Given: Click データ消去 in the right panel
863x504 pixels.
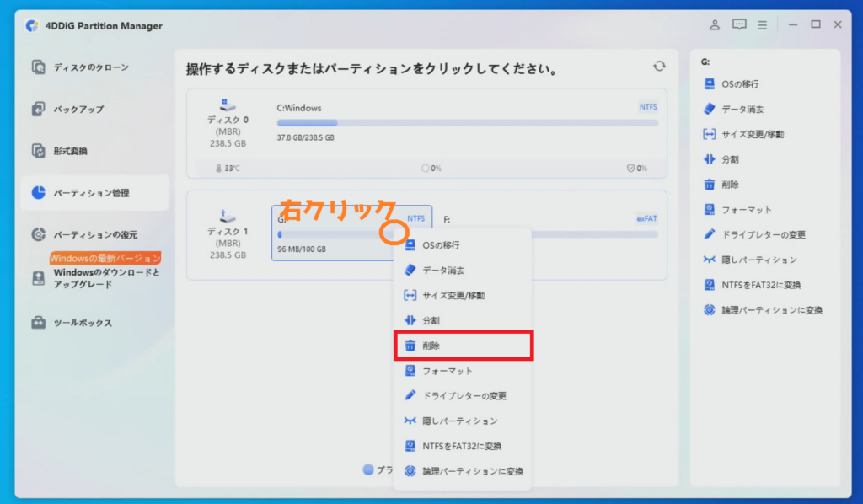Looking at the screenshot, I should pos(742,110).
